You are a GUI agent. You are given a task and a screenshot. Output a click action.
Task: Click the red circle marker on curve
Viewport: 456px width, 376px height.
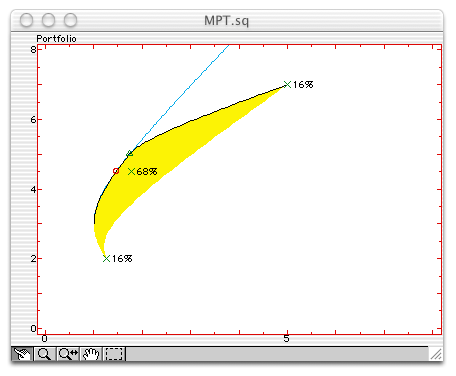click(x=116, y=171)
